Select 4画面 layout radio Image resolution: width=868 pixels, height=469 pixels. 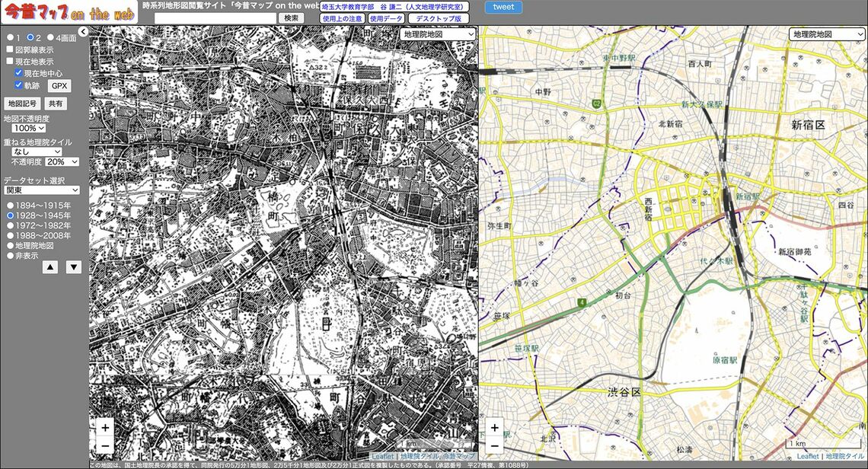coord(50,37)
